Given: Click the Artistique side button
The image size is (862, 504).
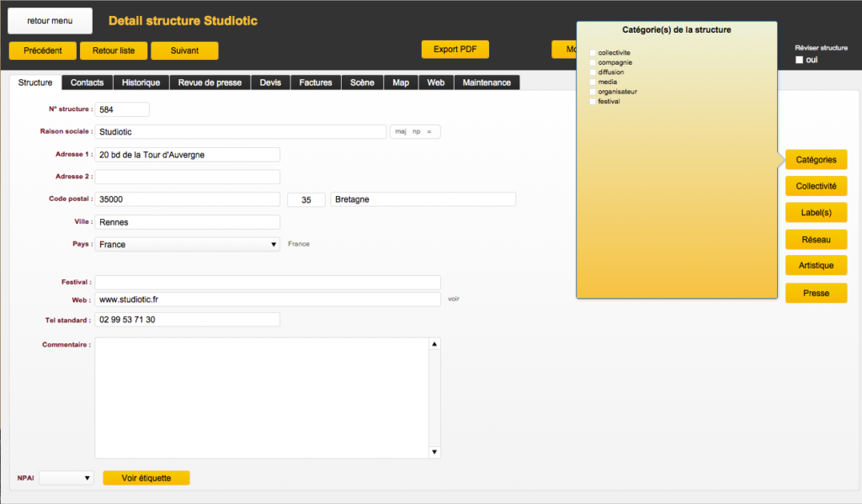Looking at the screenshot, I should [816, 266].
